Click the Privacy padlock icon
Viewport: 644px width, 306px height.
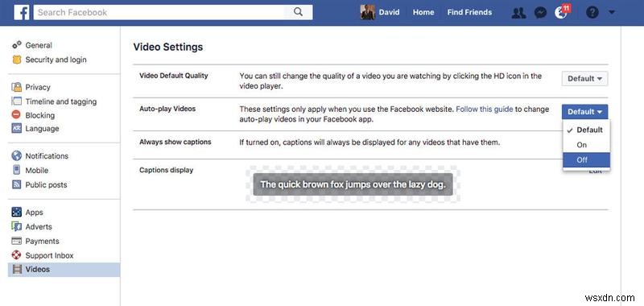[16, 87]
